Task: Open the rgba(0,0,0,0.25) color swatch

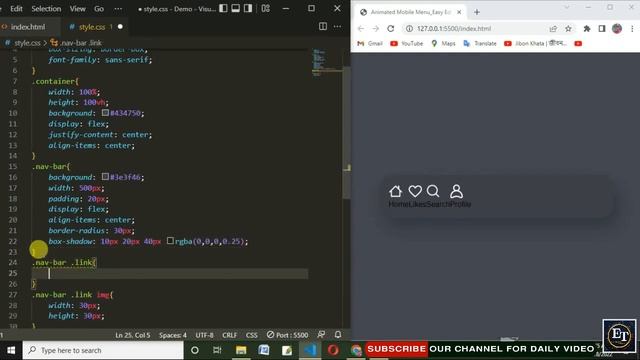Action: 170,241
